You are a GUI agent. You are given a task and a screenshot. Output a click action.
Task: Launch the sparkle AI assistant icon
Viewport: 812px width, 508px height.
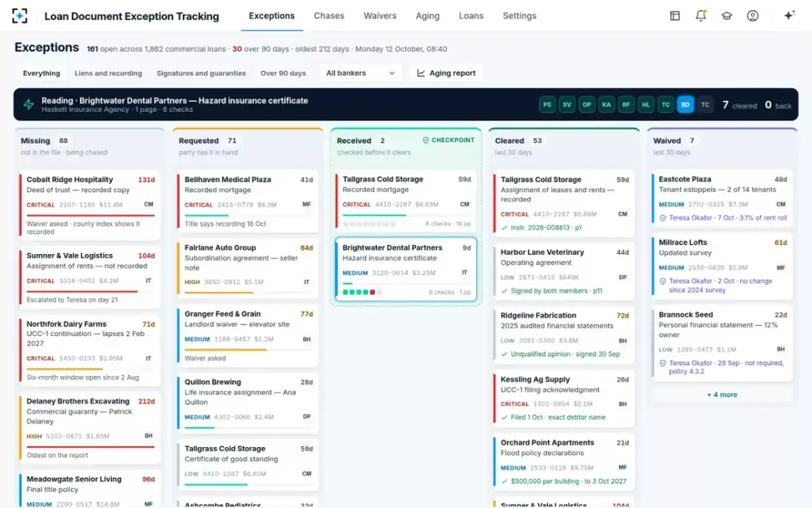(x=789, y=16)
